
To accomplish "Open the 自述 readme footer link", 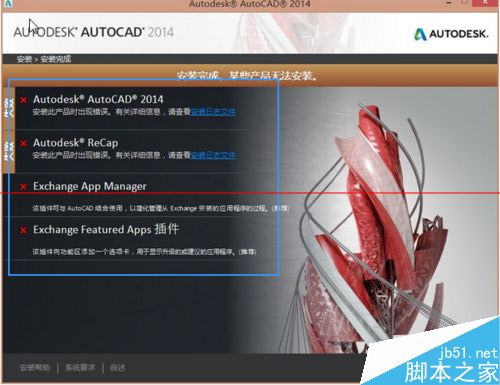I will 118,368.
